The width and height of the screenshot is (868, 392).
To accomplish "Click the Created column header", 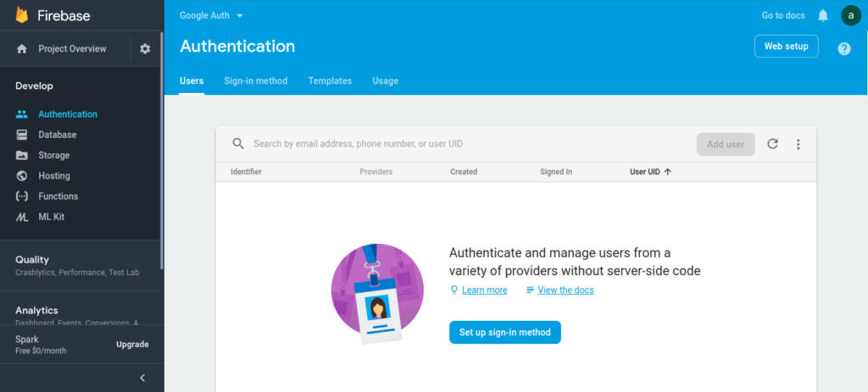I will tap(464, 172).
